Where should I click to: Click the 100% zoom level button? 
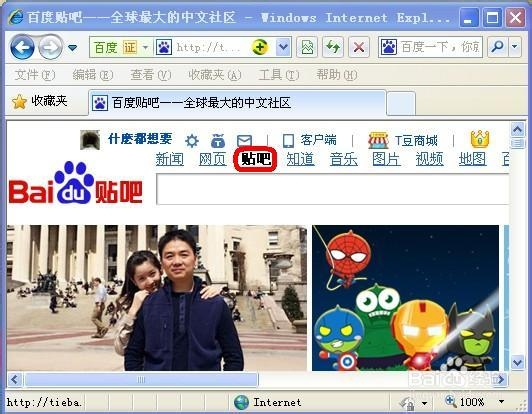click(465, 402)
